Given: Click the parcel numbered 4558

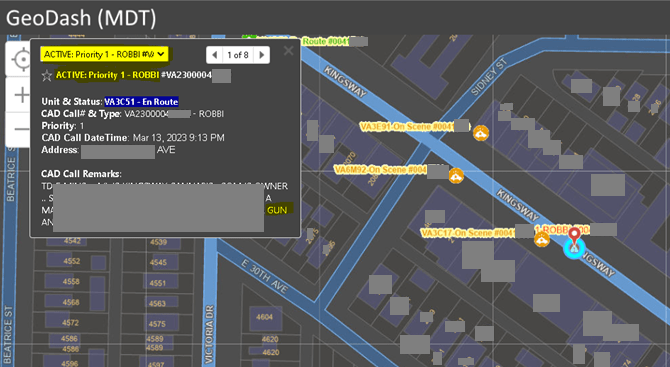Looking at the screenshot, I should 71,282.
